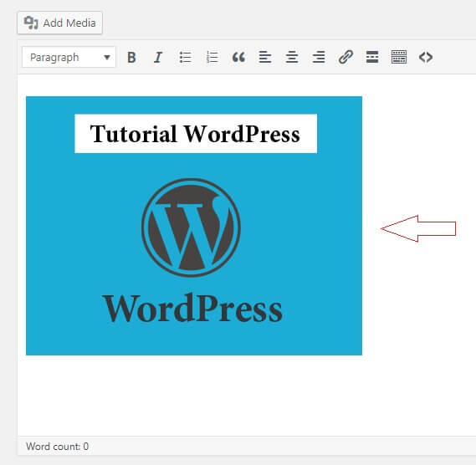Click the Add Media button
This screenshot has width=476, height=465.
(59, 23)
